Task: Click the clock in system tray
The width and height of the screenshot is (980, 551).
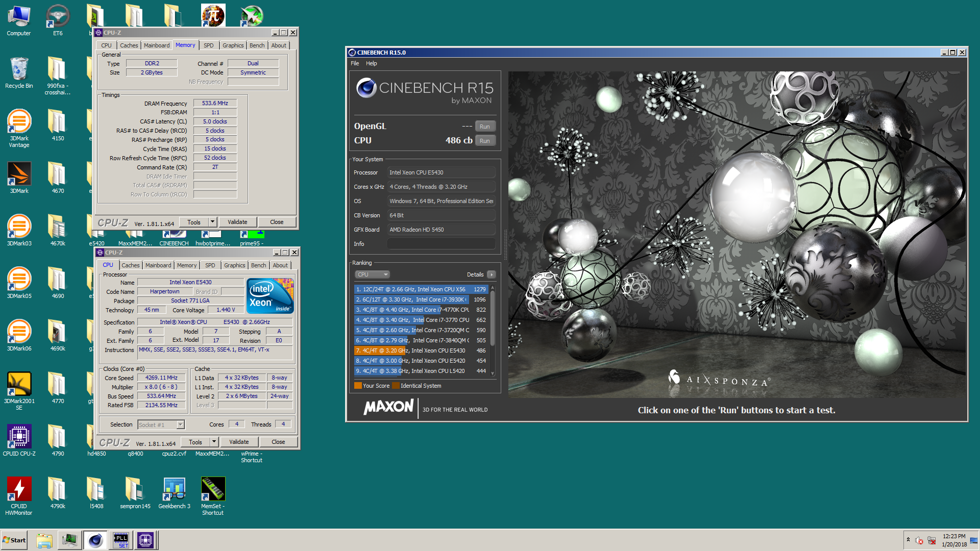Action: (x=954, y=540)
